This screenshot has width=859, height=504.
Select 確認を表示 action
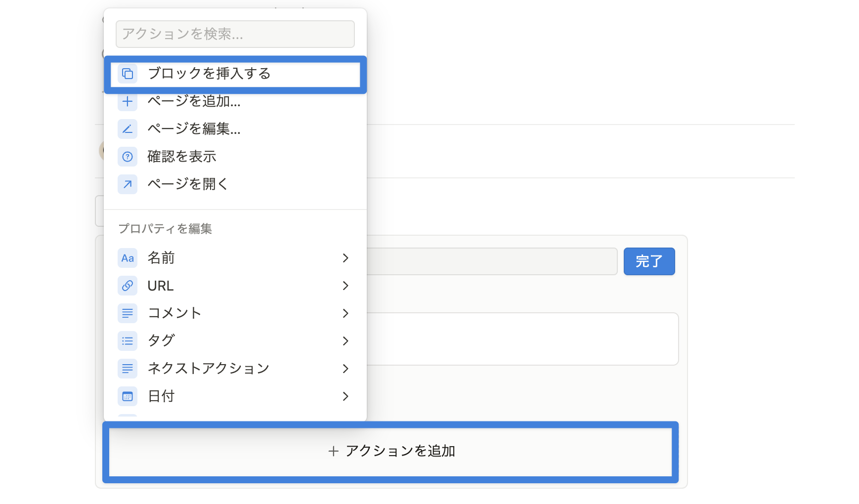235,157
